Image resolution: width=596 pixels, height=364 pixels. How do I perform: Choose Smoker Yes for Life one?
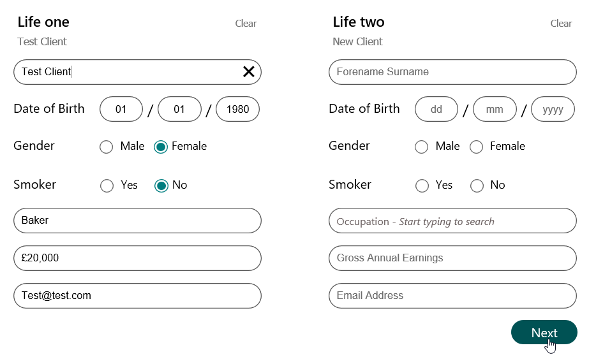click(107, 186)
